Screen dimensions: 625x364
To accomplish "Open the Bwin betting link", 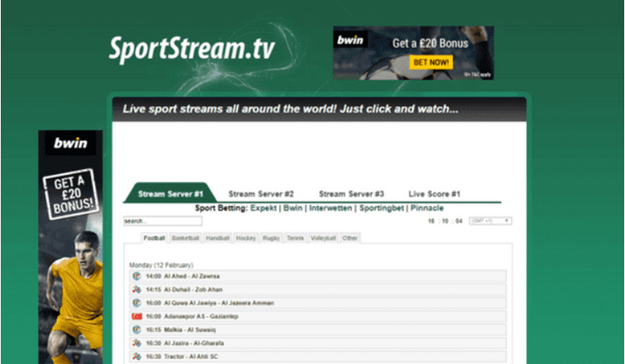I will (293, 208).
